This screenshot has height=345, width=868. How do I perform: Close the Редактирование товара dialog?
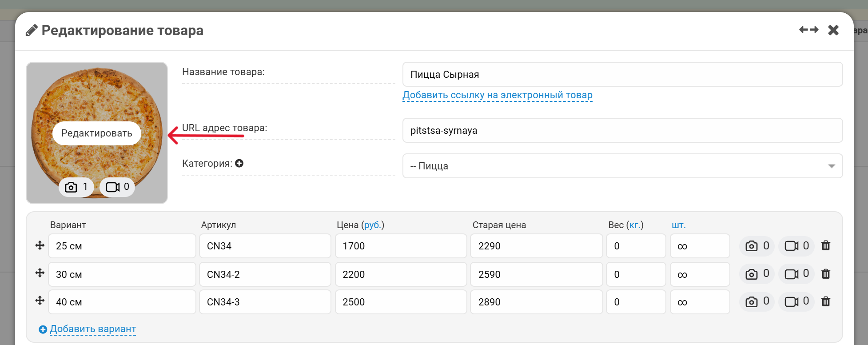[x=833, y=30]
